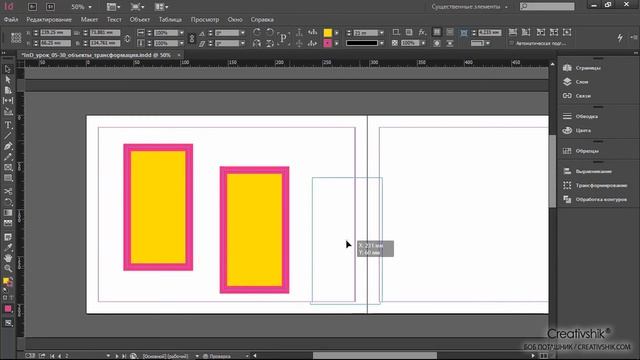
Task: Toggle the no text wrap button
Action: [437, 32]
